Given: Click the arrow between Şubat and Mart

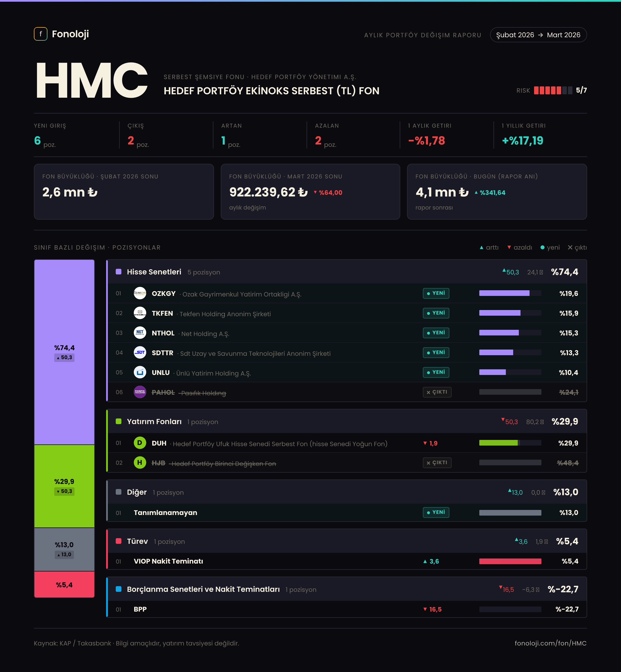Looking at the screenshot, I should click(x=540, y=35).
